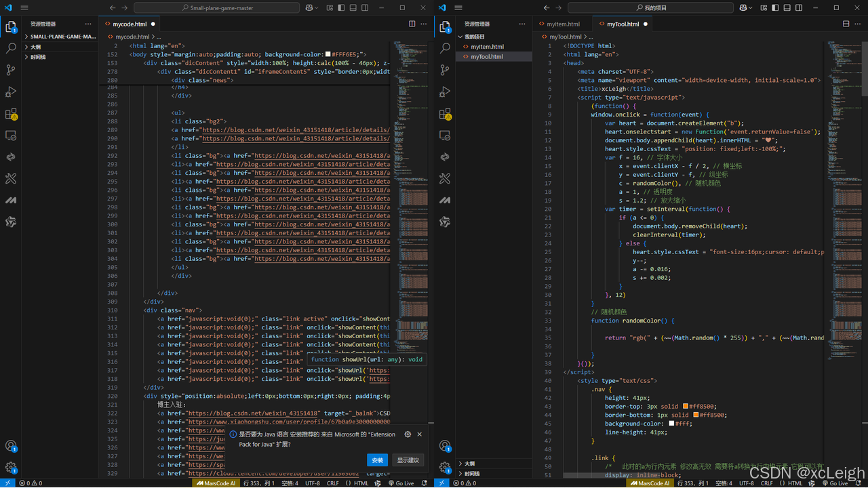The image size is (868, 488).
Task: Click Go Live in the left status bar
Action: click(x=401, y=483)
